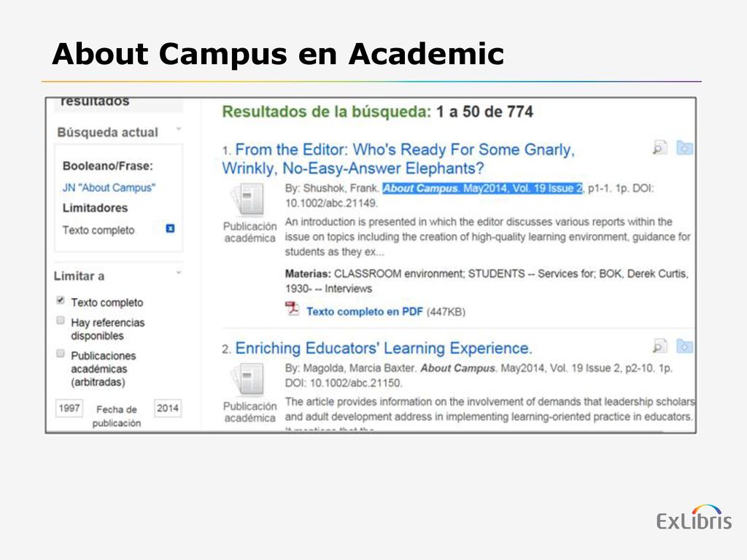Screen dimensions: 747x560
Task: Click ExLibris logo
Action: coord(694,518)
